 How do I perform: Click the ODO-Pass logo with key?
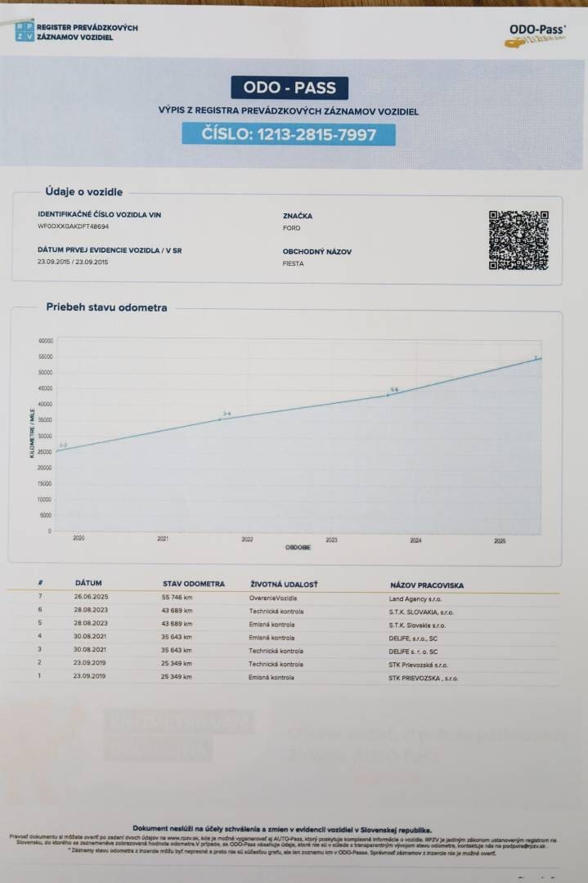pos(536,35)
